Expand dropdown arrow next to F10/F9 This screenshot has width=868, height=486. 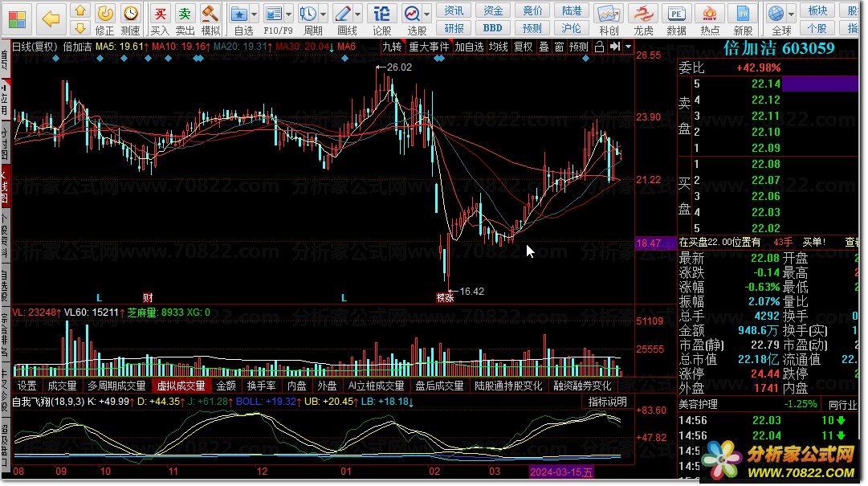pyautogui.click(x=290, y=14)
